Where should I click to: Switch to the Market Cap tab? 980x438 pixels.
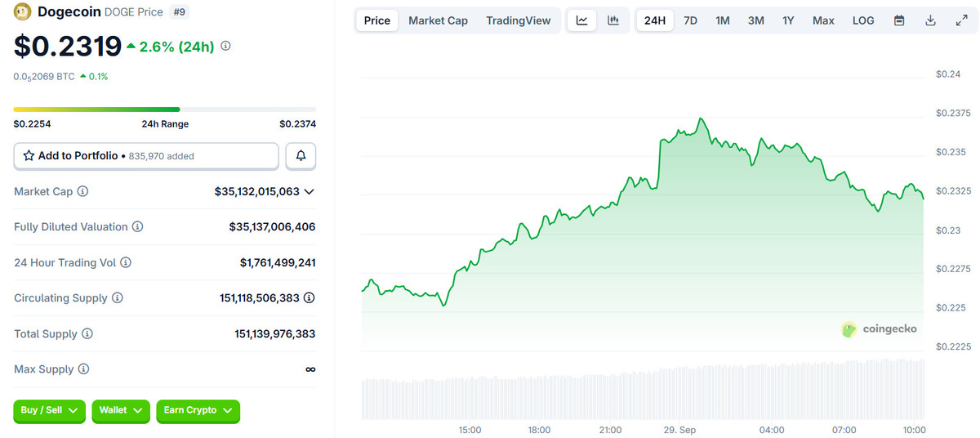point(438,20)
